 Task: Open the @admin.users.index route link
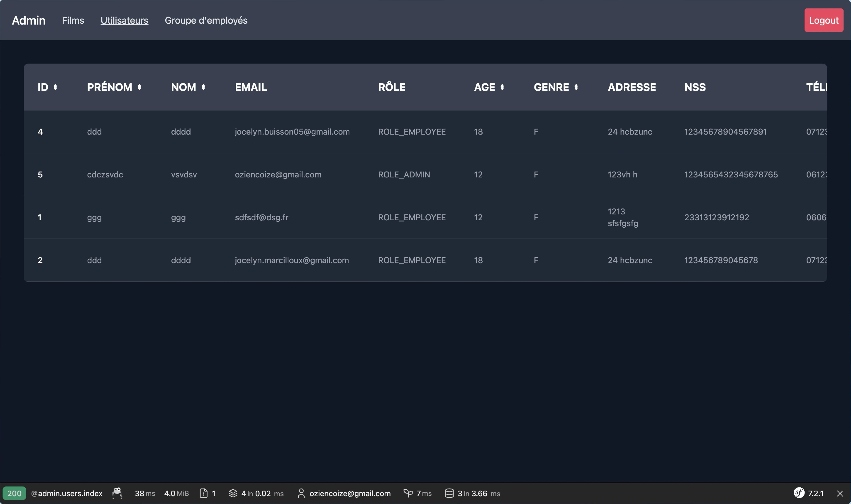click(67, 494)
